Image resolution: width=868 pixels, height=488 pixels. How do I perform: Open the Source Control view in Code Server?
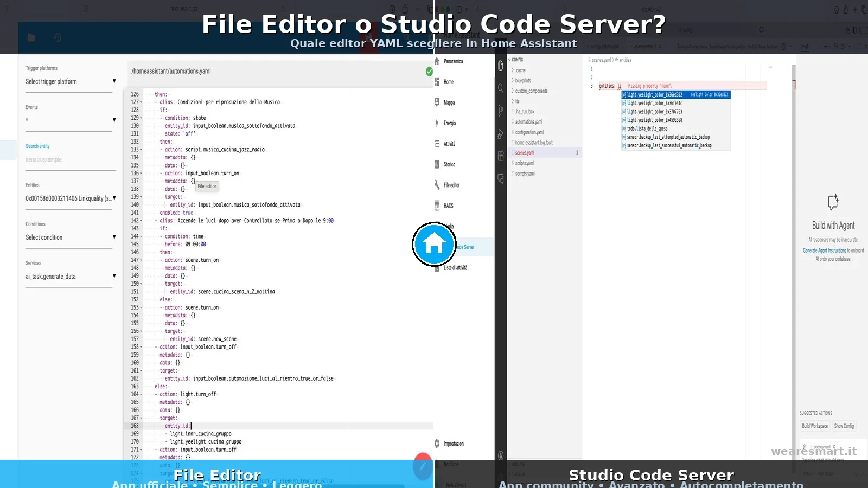tap(500, 111)
